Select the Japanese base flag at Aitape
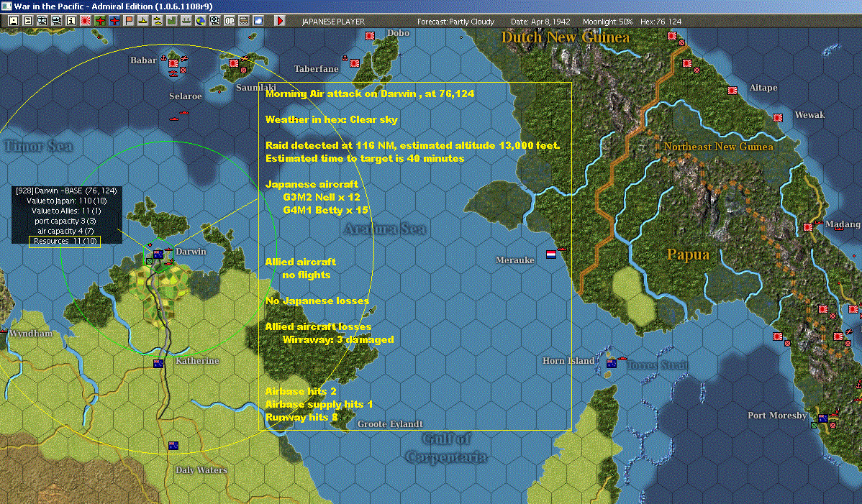 pyautogui.click(x=732, y=90)
